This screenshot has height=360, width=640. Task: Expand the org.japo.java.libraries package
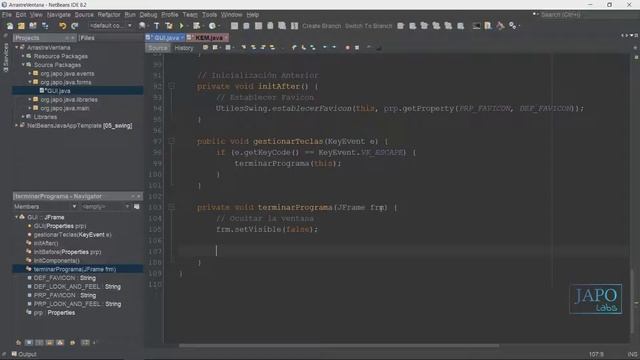click(30, 99)
